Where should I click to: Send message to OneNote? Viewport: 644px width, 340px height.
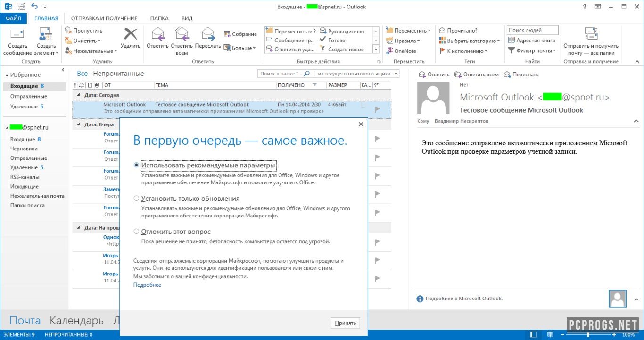pos(401,51)
